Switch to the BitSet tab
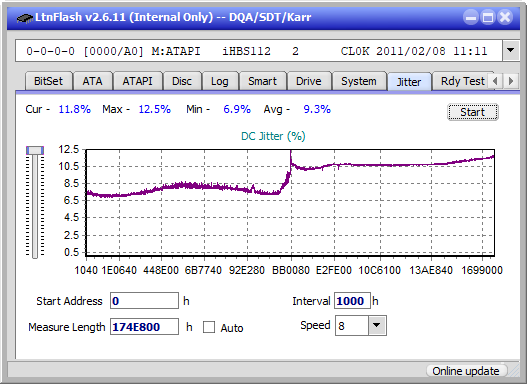 [x=48, y=81]
